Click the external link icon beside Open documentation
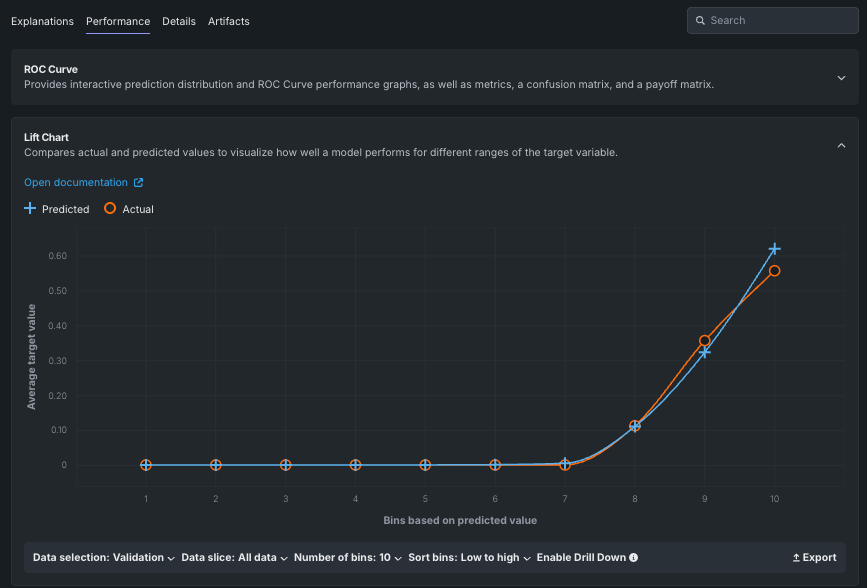The width and height of the screenshot is (867, 588). point(139,183)
